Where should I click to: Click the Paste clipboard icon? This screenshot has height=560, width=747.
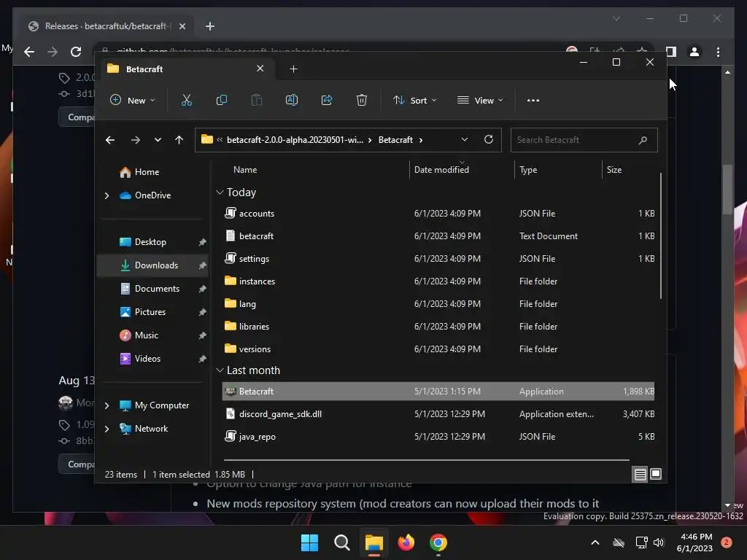click(257, 100)
